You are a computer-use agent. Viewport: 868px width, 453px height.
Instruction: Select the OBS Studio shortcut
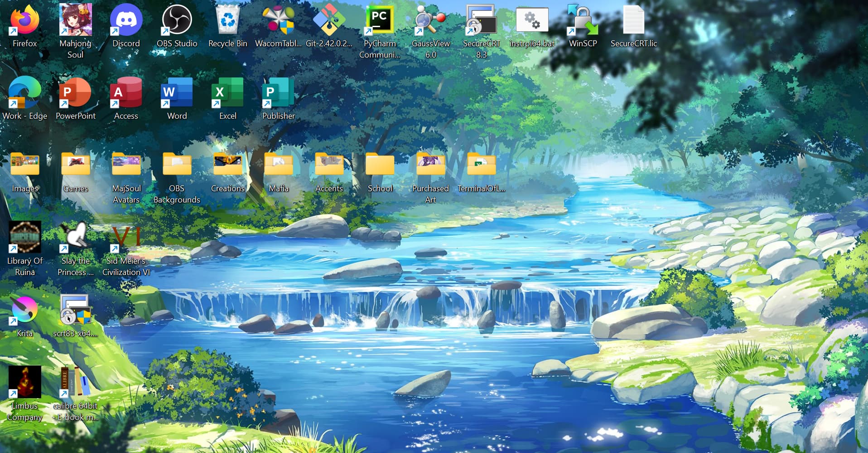coord(177,20)
